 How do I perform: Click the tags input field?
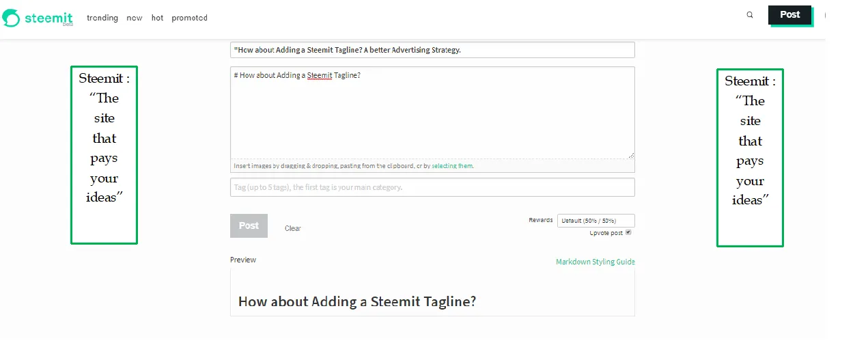coord(432,187)
